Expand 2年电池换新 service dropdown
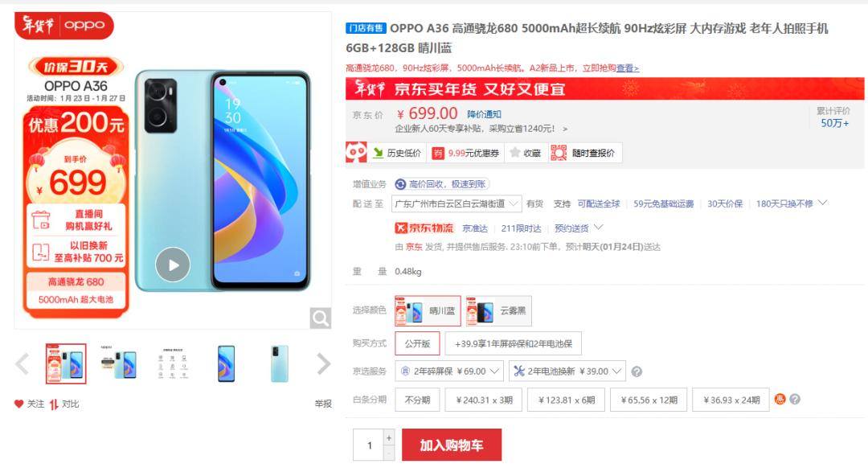868x468 pixels. pos(567,371)
